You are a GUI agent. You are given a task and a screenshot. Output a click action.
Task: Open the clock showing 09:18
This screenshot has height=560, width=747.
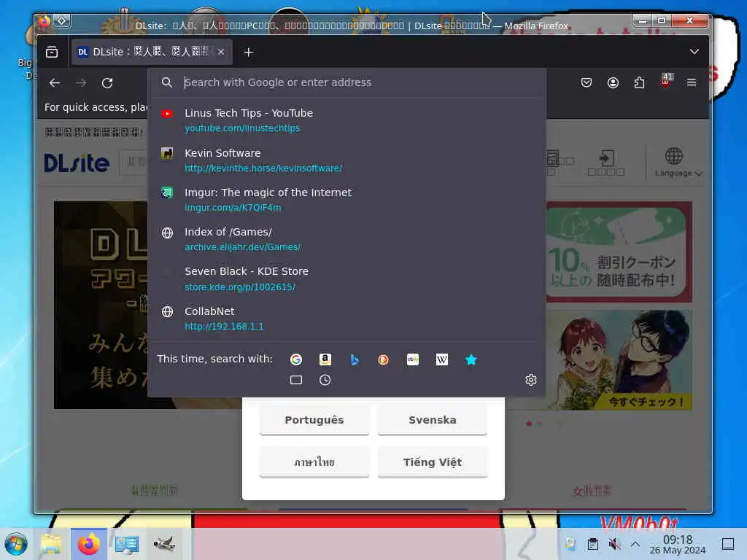(678, 544)
